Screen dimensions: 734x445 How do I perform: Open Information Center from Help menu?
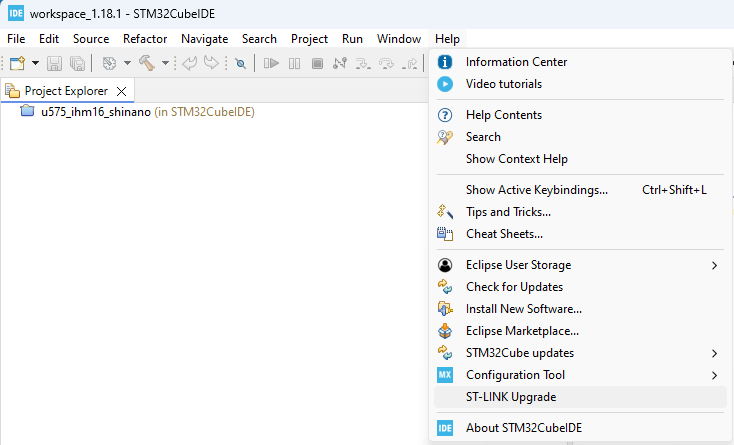point(580,62)
